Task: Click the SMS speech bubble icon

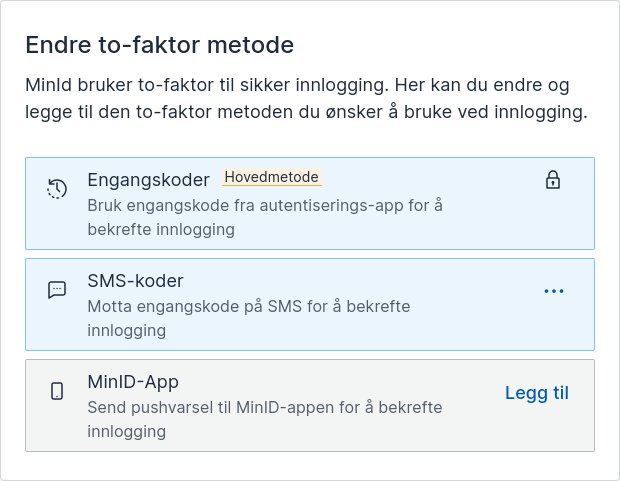Action: click(57, 290)
